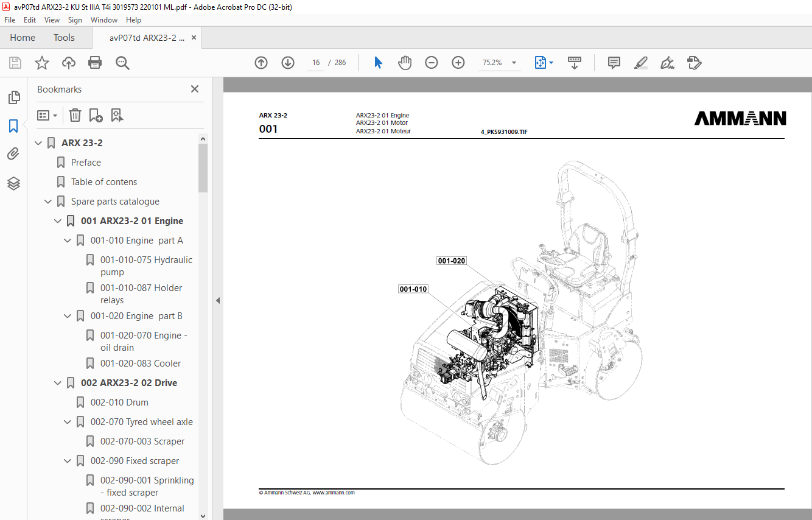Screen dimensions: 812x520
Task: Open the Preface bookmark
Action: (86, 163)
